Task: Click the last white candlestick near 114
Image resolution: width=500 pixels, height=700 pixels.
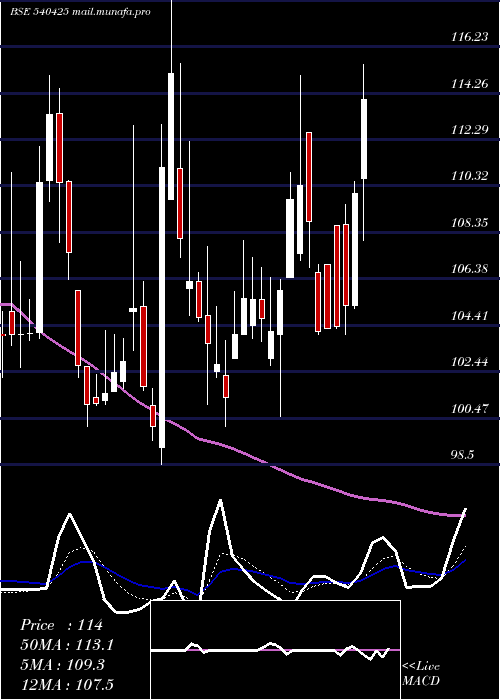Action: (x=364, y=139)
